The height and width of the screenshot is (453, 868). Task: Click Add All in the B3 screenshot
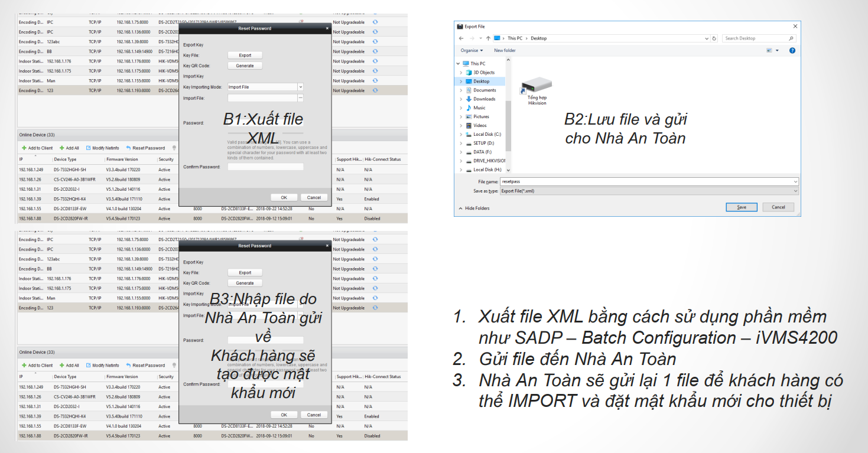tap(69, 366)
